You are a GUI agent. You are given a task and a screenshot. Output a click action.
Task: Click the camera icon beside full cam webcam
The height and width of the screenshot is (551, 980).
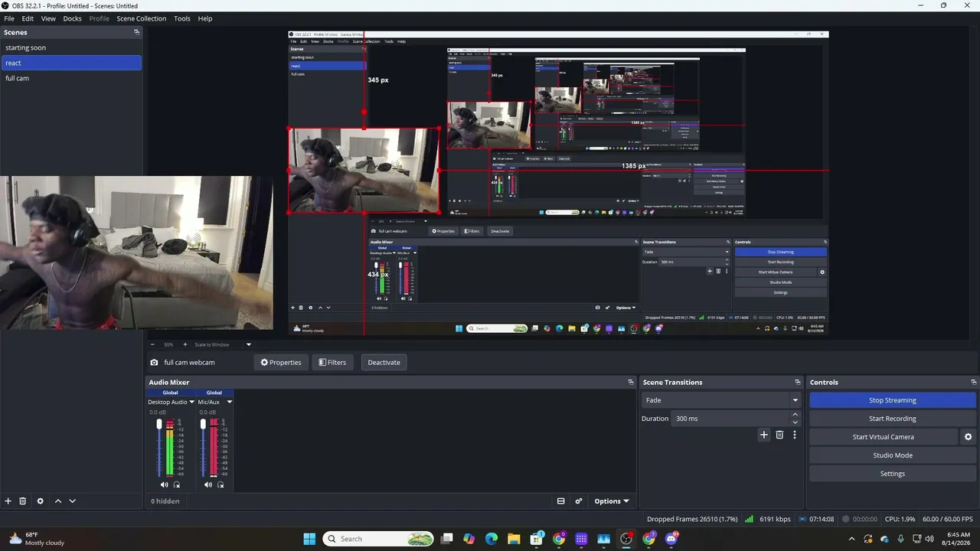click(x=154, y=363)
